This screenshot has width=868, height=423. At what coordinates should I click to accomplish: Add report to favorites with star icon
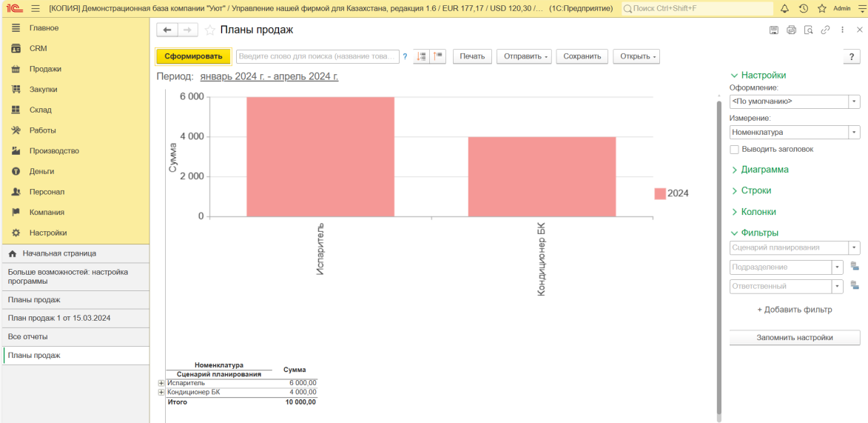pos(210,30)
